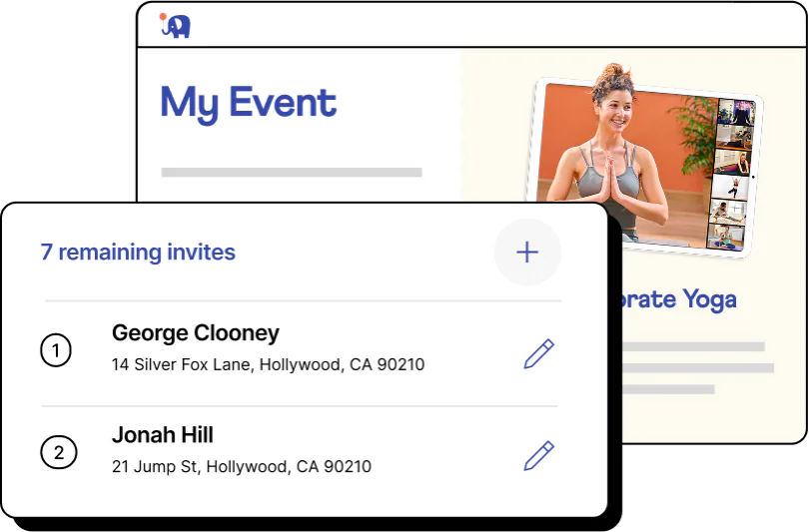Image resolution: width=809 pixels, height=532 pixels.
Task: Select the number 2 circle badge
Action: [x=59, y=452]
